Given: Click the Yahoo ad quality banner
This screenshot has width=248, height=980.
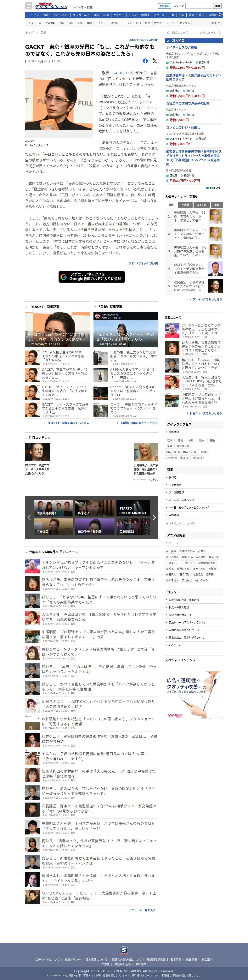Looking at the screenshot, I should (x=194, y=695).
